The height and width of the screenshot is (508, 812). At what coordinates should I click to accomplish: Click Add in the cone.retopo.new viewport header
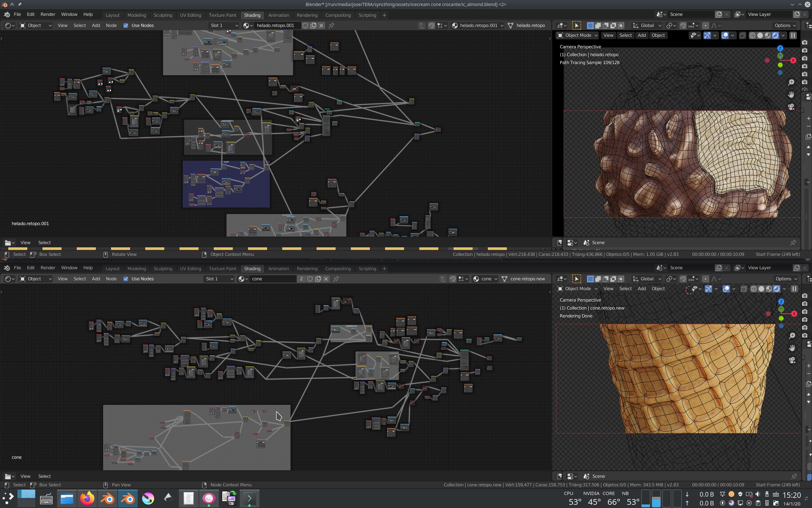tap(642, 289)
